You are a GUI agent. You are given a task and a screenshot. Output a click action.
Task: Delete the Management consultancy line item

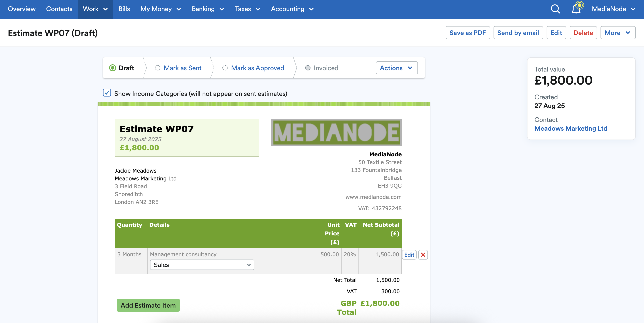(423, 255)
